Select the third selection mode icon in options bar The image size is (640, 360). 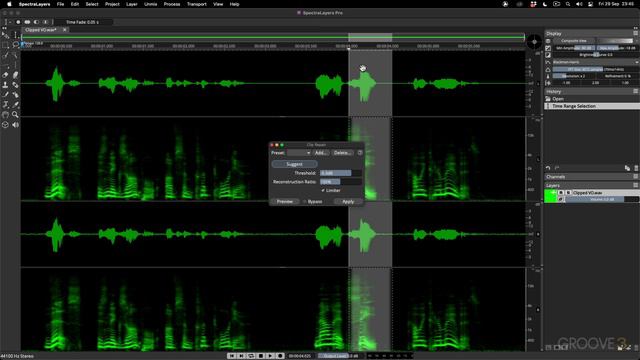pyautogui.click(x=36, y=22)
